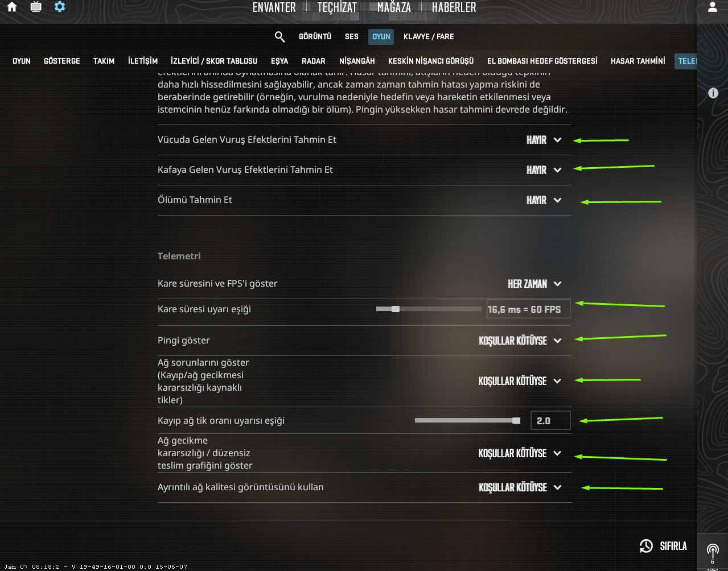Open the Pingi göster dropdown
728x571 pixels.
point(520,341)
